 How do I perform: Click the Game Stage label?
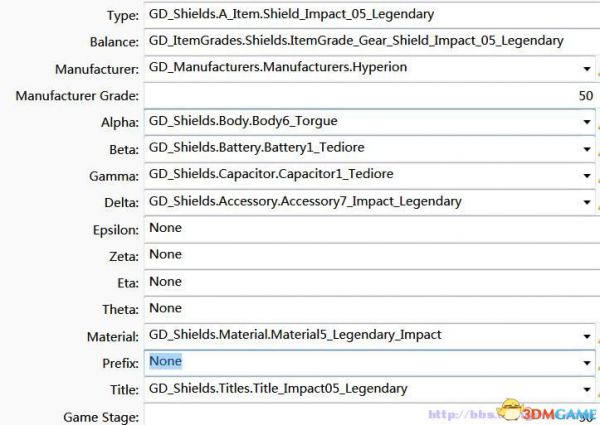pyautogui.click(x=101, y=417)
